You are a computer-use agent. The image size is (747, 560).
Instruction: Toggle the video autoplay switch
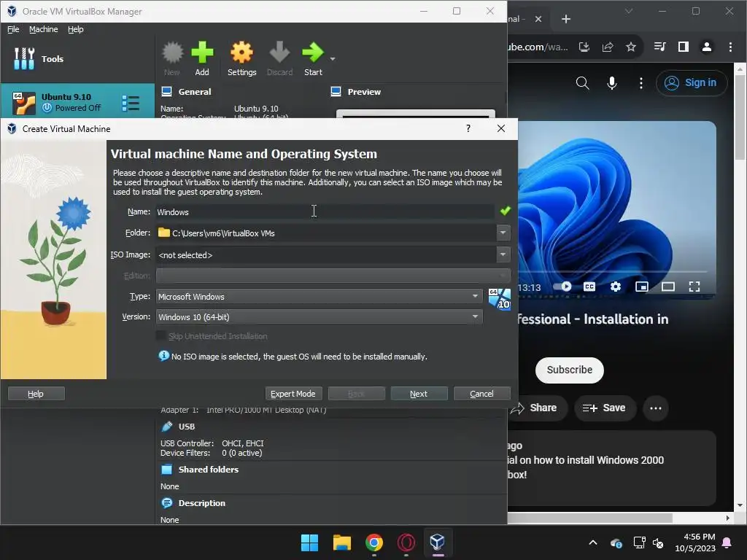[x=562, y=286]
